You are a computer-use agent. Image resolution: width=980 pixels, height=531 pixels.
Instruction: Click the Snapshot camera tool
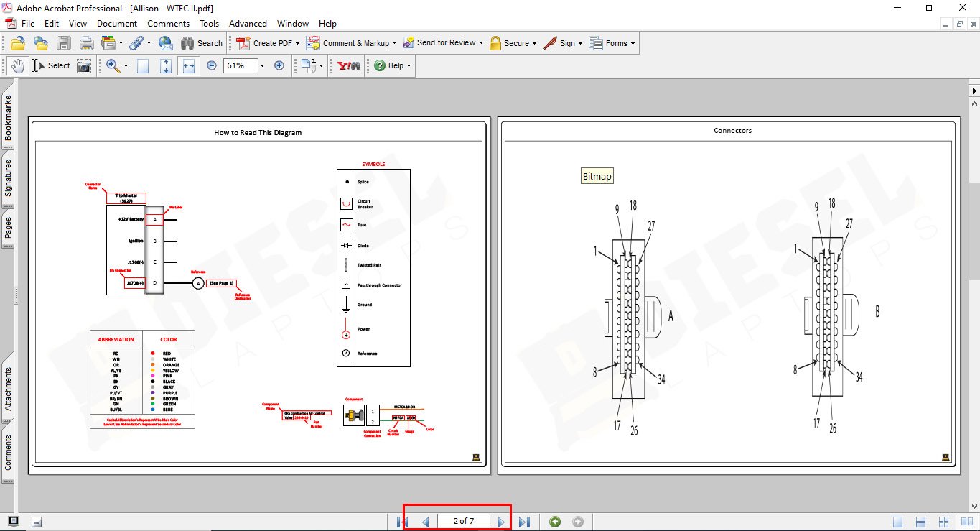84,65
